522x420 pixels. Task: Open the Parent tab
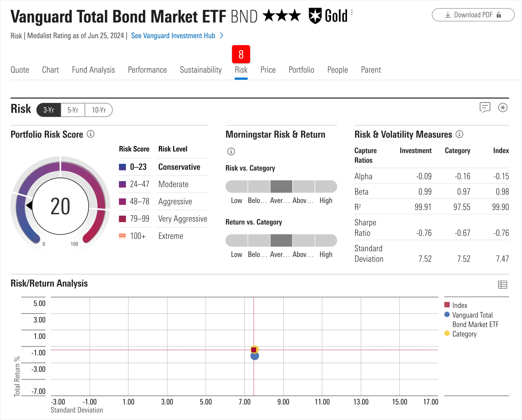point(371,70)
